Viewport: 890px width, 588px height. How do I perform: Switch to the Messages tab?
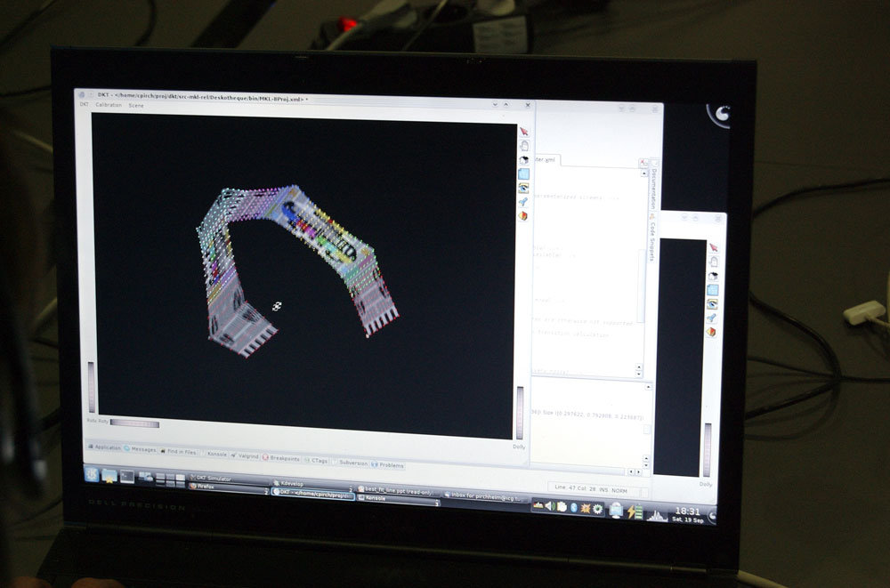click(x=141, y=449)
